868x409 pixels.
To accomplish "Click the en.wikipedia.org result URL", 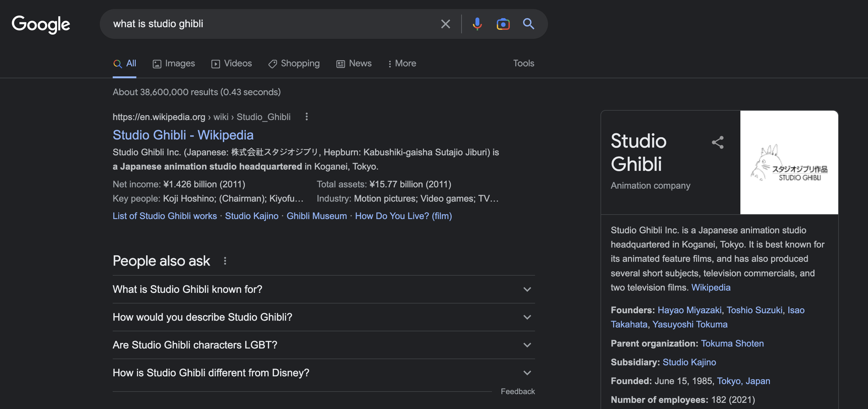I will click(x=201, y=117).
